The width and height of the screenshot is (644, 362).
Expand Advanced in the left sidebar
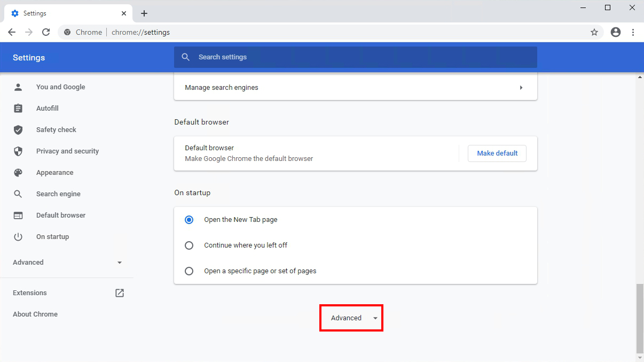coord(67,263)
